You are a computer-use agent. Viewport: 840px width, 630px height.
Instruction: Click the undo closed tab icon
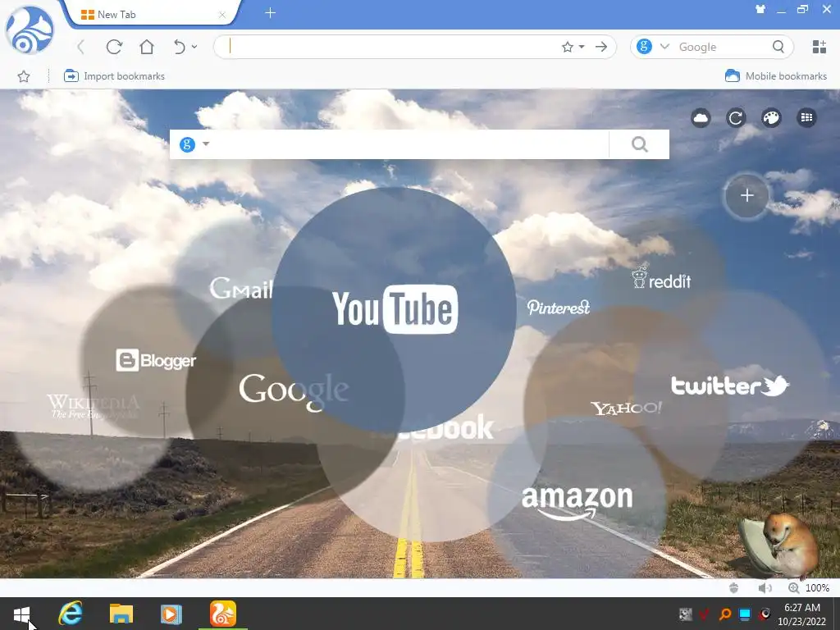pyautogui.click(x=180, y=47)
